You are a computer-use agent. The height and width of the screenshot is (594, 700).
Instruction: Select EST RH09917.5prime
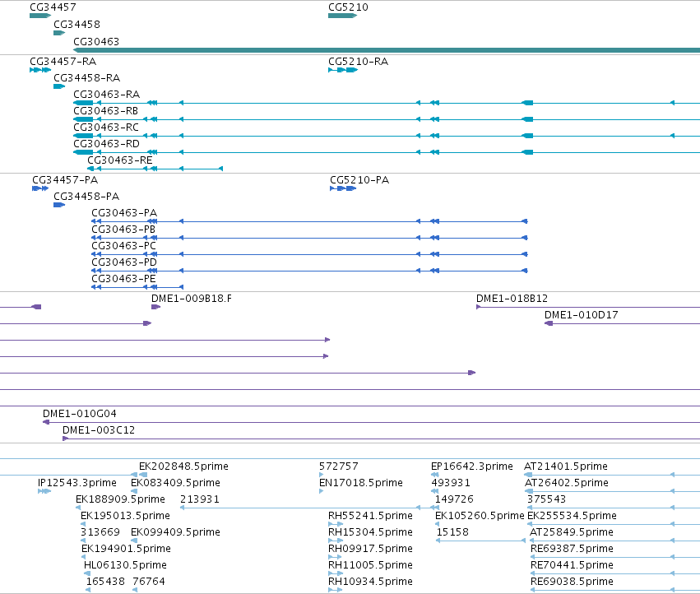335,557
